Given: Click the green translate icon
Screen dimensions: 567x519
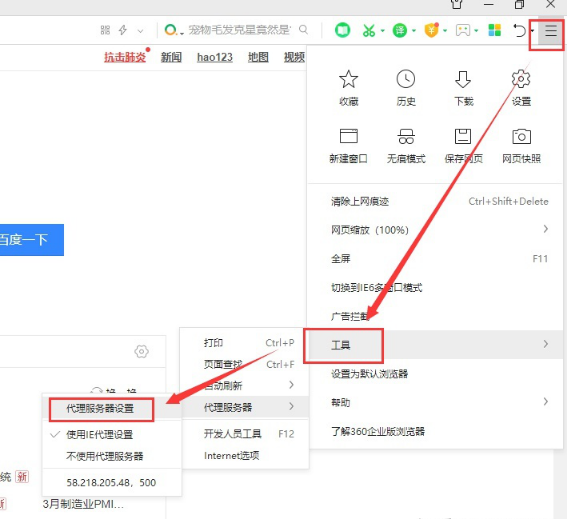Looking at the screenshot, I should [x=400, y=30].
